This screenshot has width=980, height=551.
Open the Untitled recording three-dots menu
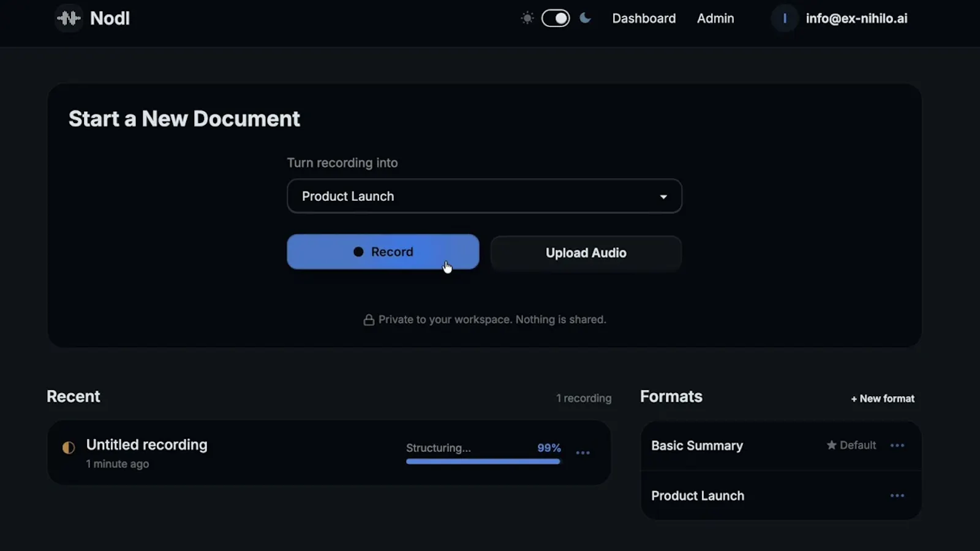tap(583, 453)
